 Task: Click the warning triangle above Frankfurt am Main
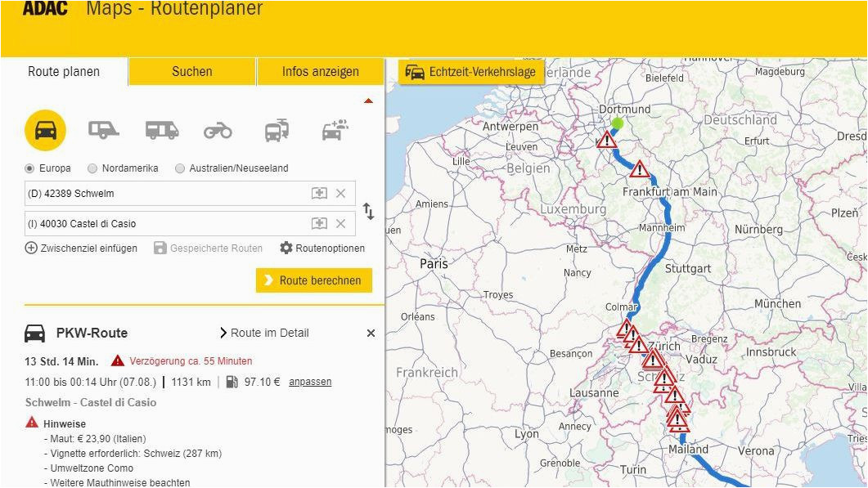[640, 168]
